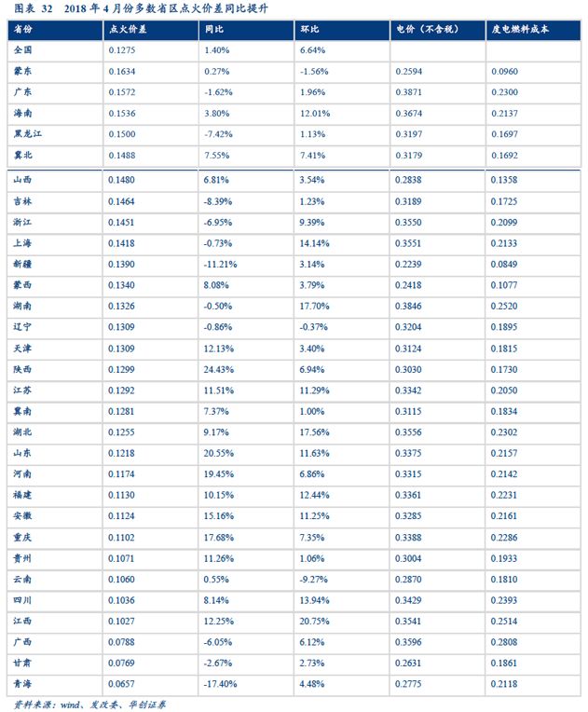Click the -17.40% 同比 value for 青海
Screen dimensions: 588x712
(221, 683)
